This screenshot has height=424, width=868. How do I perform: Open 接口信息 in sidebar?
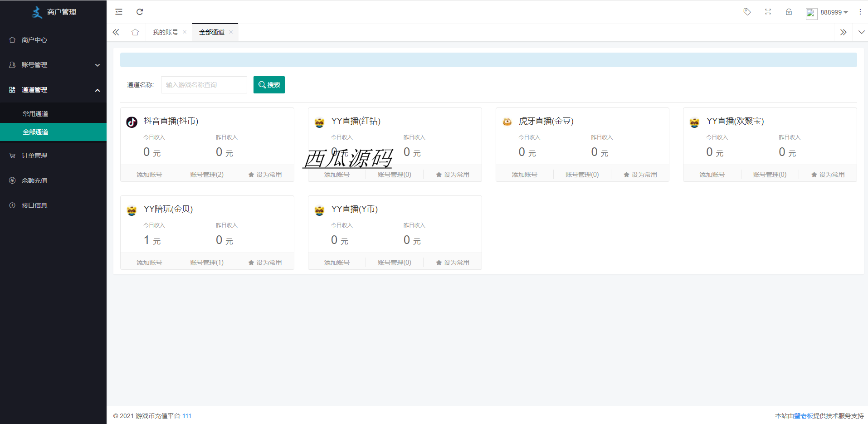click(53, 205)
